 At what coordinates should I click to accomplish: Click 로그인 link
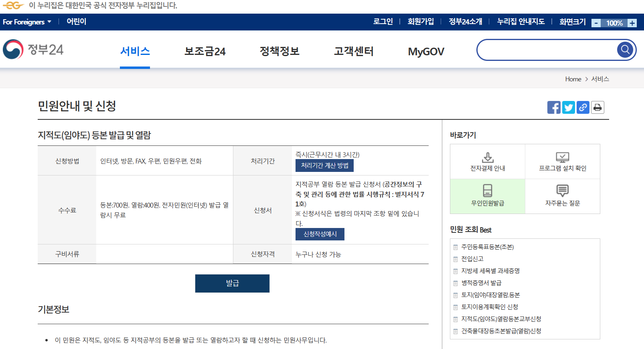(x=383, y=22)
